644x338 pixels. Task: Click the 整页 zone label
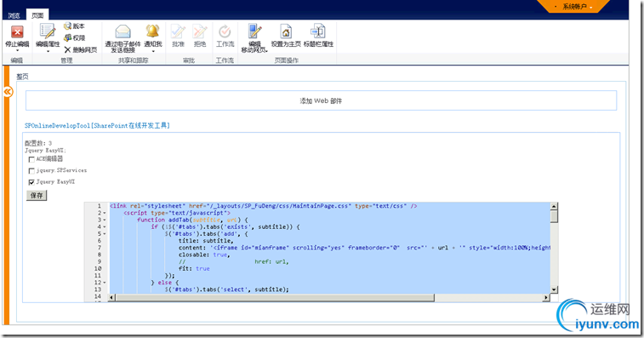[x=22, y=77]
